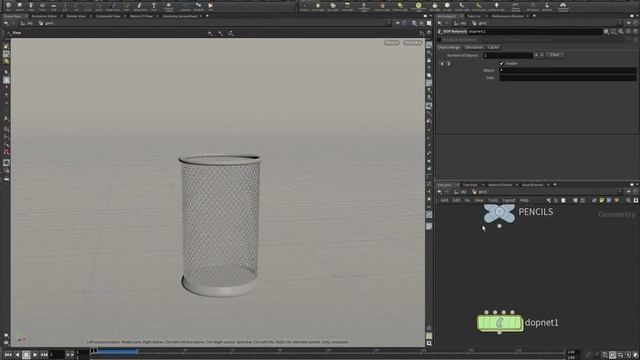Viewport: 640px width, 360px height.
Task: Select the Tube shelf tool
Action: 31,6
